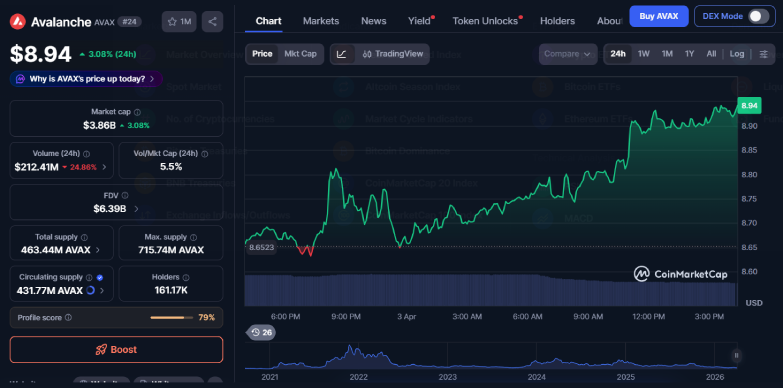
Task: Toggle DEX Mode switch
Action: 759,16
